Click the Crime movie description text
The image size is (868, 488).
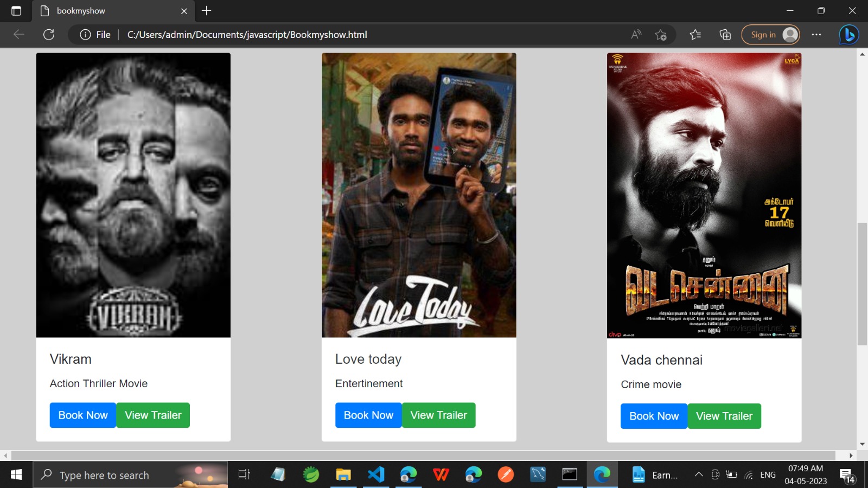651,384
